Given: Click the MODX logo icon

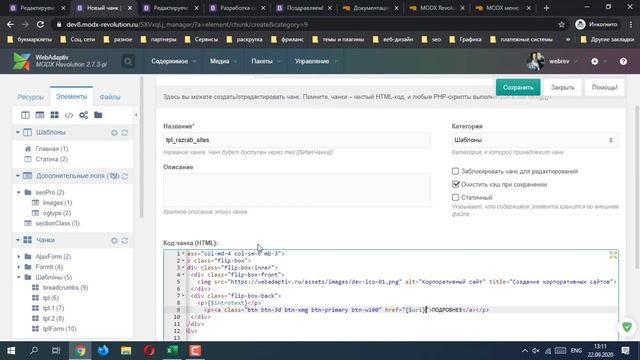Looking at the screenshot, I should pyautogui.click(x=21, y=61).
